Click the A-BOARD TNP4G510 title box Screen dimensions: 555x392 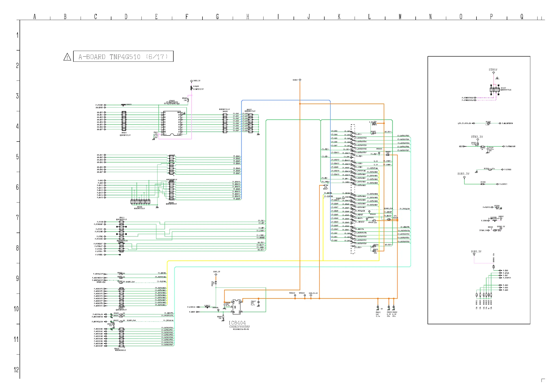(123, 57)
